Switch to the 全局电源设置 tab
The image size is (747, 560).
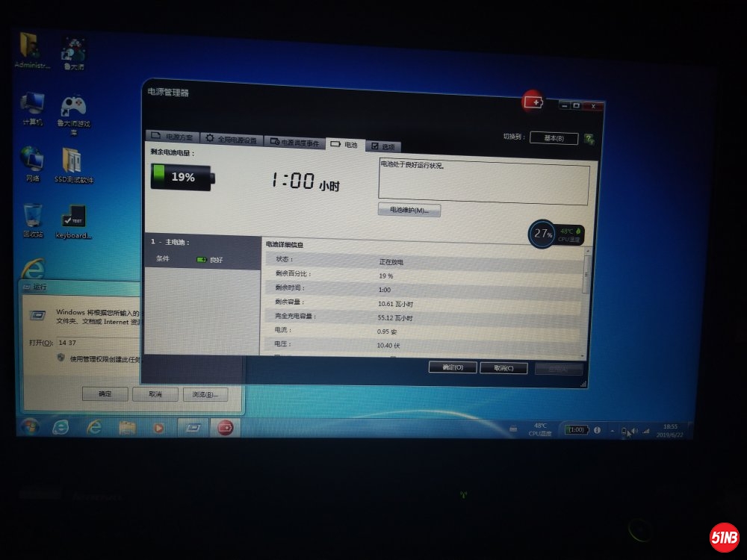232,140
